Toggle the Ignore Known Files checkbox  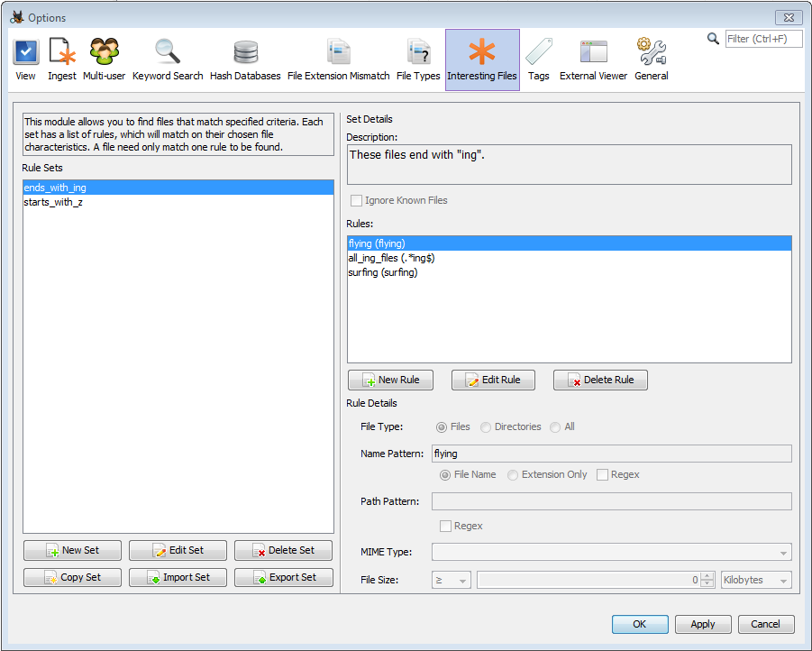(357, 201)
